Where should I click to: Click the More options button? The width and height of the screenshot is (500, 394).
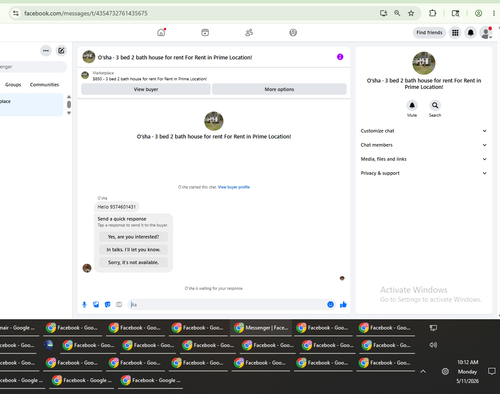(279, 89)
